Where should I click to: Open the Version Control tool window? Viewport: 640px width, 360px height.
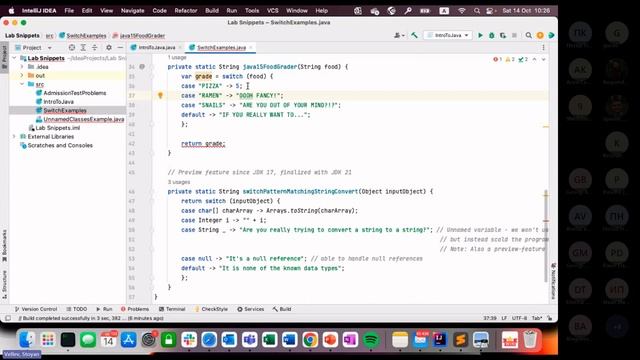[x=36, y=309]
